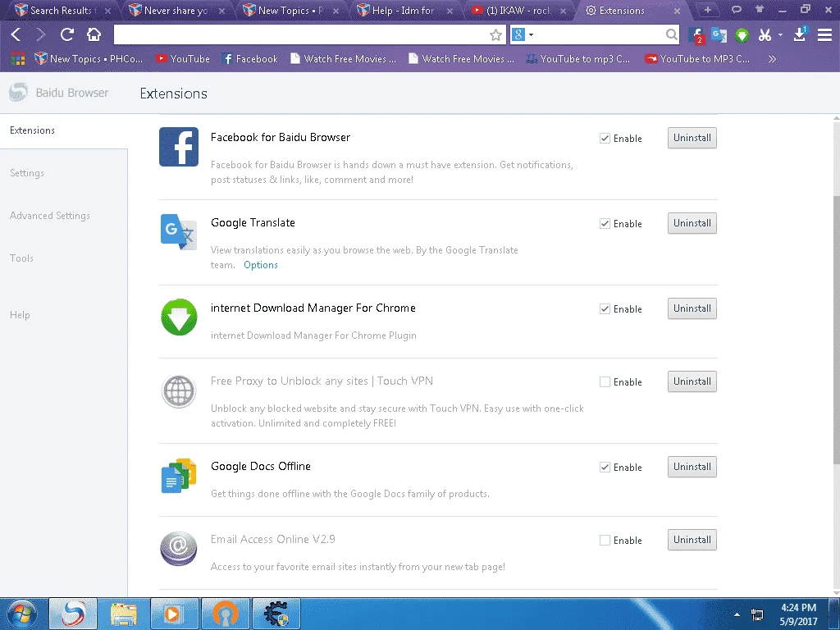Open Facebook bookmark
Image resolution: width=840 pixels, height=630 pixels.
point(250,59)
